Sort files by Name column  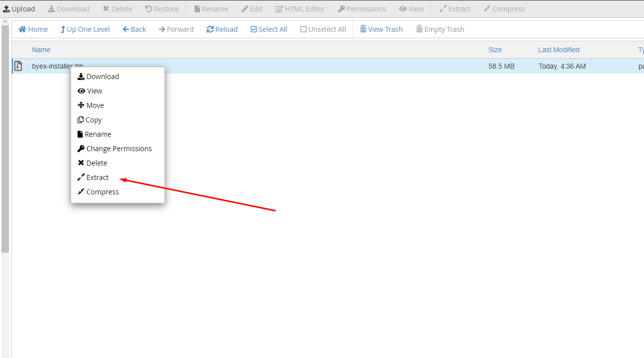41,50
